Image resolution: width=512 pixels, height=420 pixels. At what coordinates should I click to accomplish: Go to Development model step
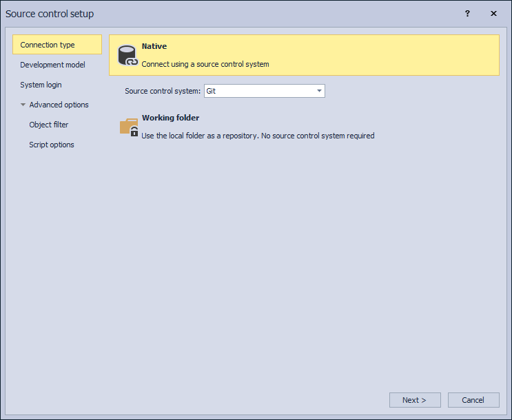pyautogui.click(x=52, y=65)
